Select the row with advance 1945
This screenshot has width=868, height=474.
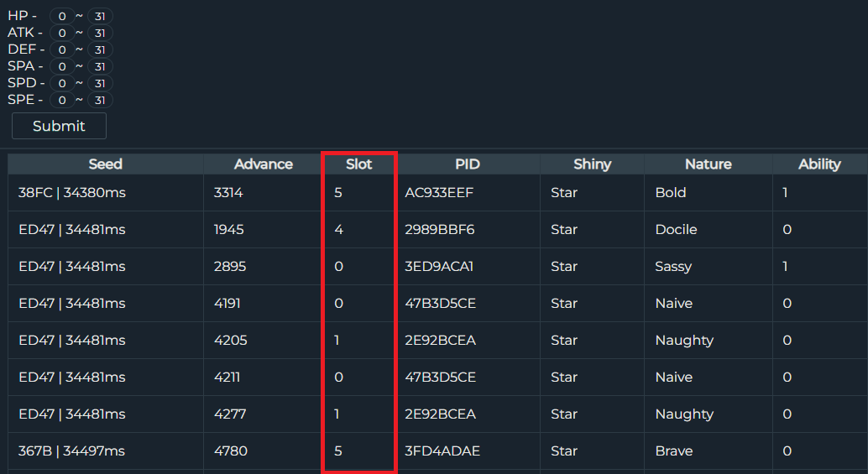pos(438,230)
